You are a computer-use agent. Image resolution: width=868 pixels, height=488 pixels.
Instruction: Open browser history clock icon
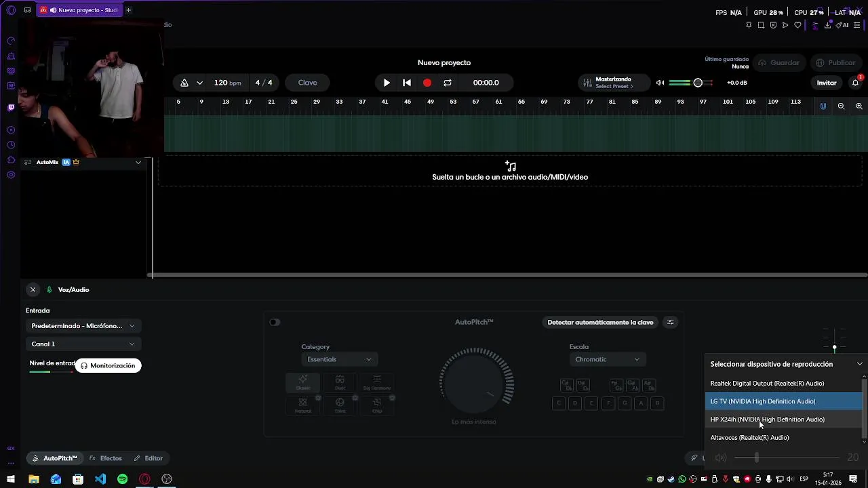coord(11,145)
